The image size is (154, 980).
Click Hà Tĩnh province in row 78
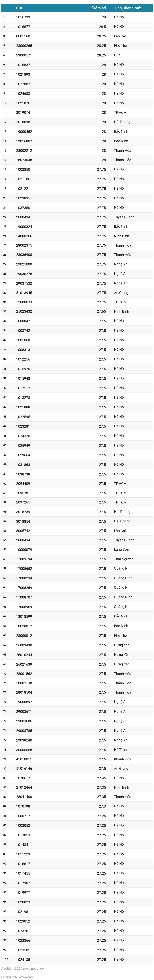tap(120, 750)
